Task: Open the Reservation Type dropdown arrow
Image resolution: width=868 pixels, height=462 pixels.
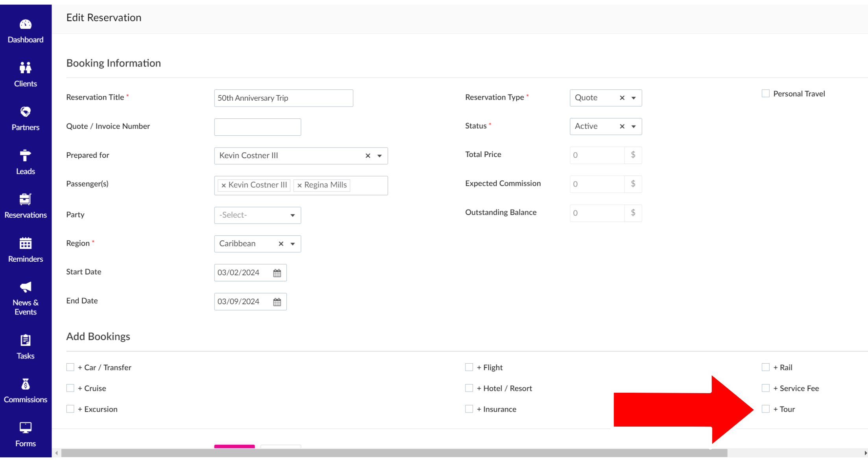Action: pos(633,98)
